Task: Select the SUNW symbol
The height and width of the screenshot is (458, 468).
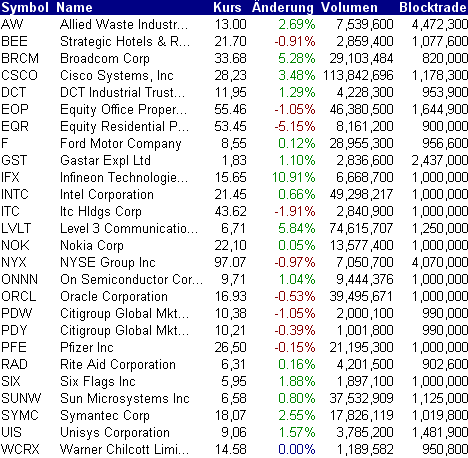Action: click(x=21, y=398)
